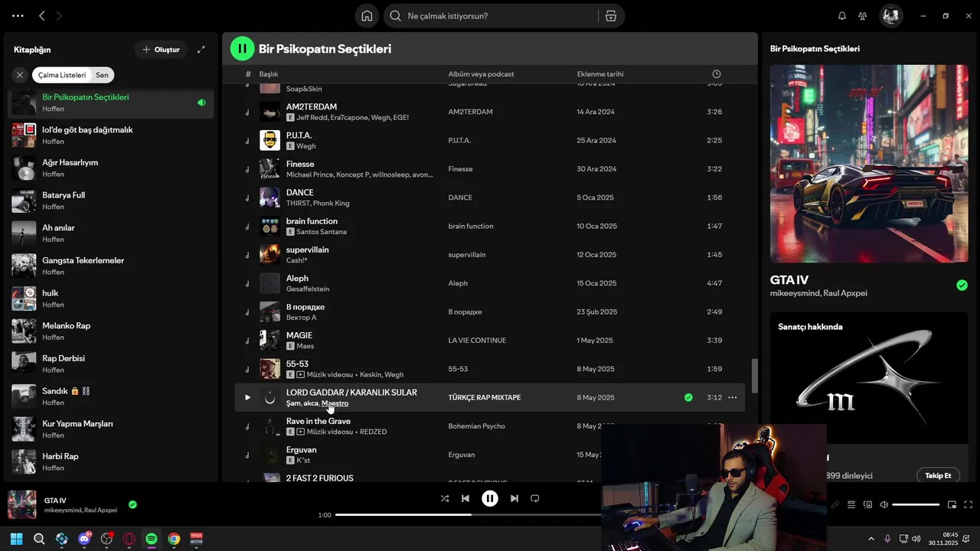The width and height of the screenshot is (980, 551).
Task: Open Ağır Hasarlıyım playlist
Action: coord(111,168)
